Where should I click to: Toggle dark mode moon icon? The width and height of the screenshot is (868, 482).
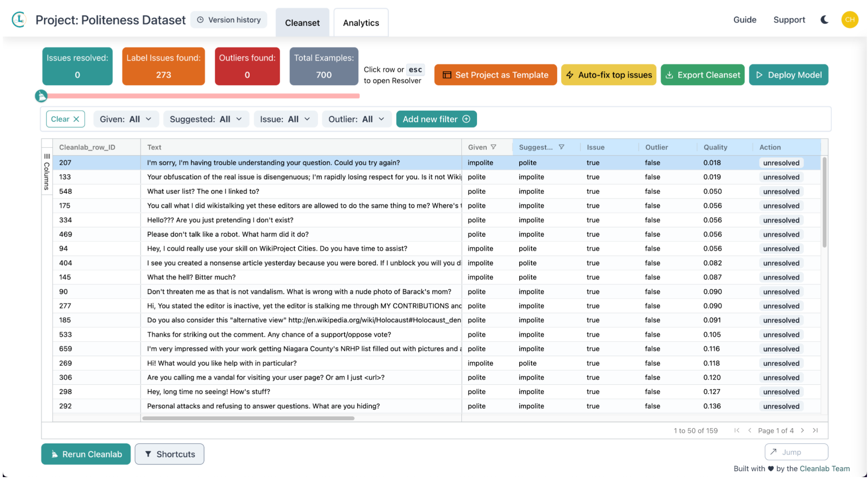(824, 20)
